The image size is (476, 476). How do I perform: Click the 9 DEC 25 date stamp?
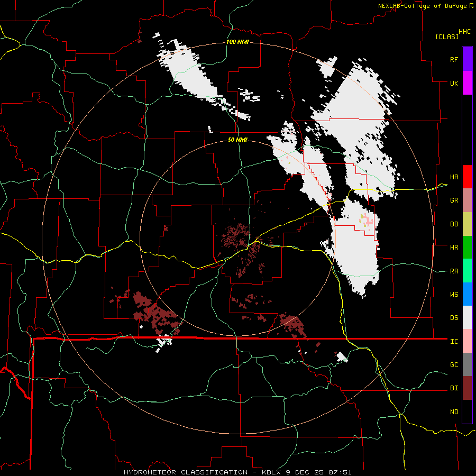pyautogui.click(x=305, y=472)
